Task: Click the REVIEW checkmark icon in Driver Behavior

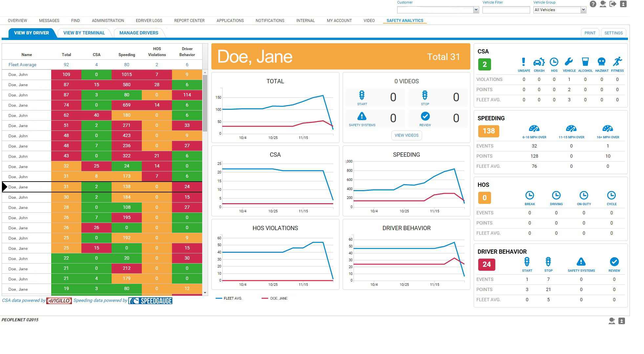Action: [x=614, y=262]
